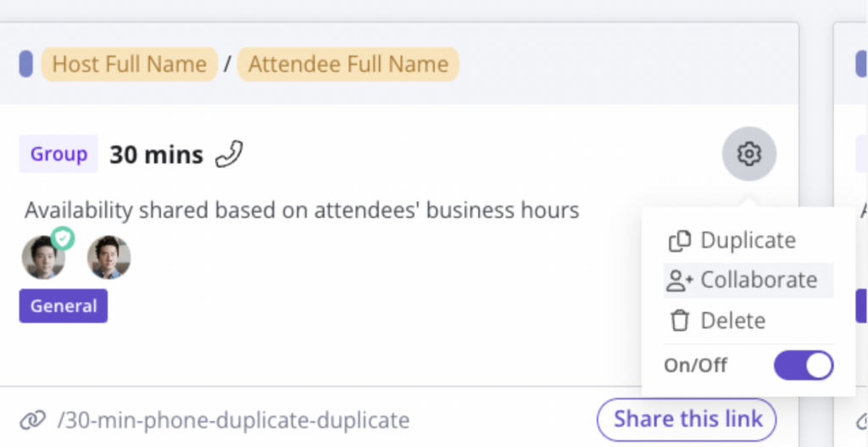Image resolution: width=868 pixels, height=447 pixels.
Task: Open the /30-min-phone-duplicate-duplicate link
Action: click(233, 421)
